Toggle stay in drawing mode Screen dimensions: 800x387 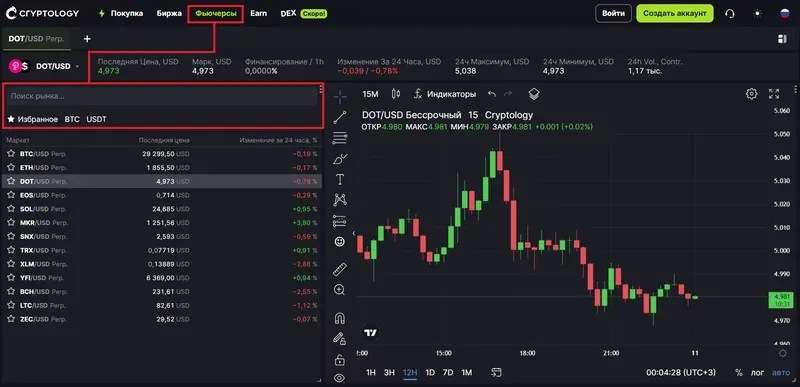(340, 338)
